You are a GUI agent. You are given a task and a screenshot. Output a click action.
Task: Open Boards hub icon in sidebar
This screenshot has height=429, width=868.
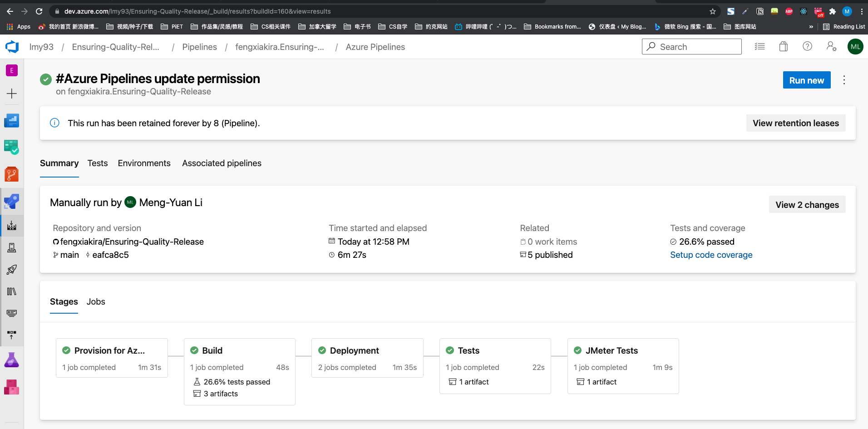pyautogui.click(x=12, y=147)
